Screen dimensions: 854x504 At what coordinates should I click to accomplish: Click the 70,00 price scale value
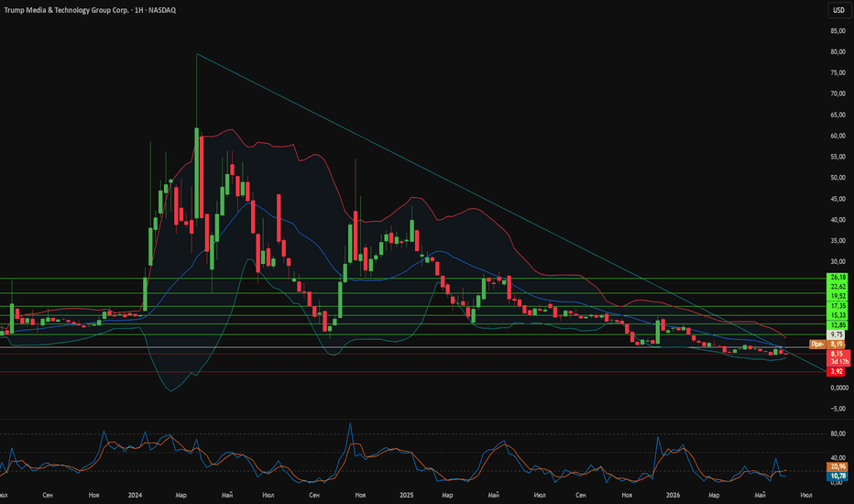[x=838, y=93]
